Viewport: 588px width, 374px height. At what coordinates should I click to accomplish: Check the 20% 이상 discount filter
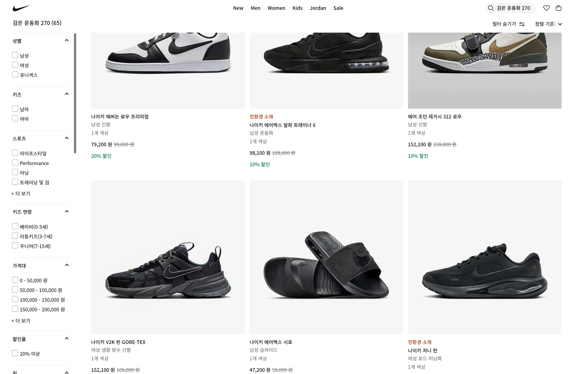coord(15,353)
